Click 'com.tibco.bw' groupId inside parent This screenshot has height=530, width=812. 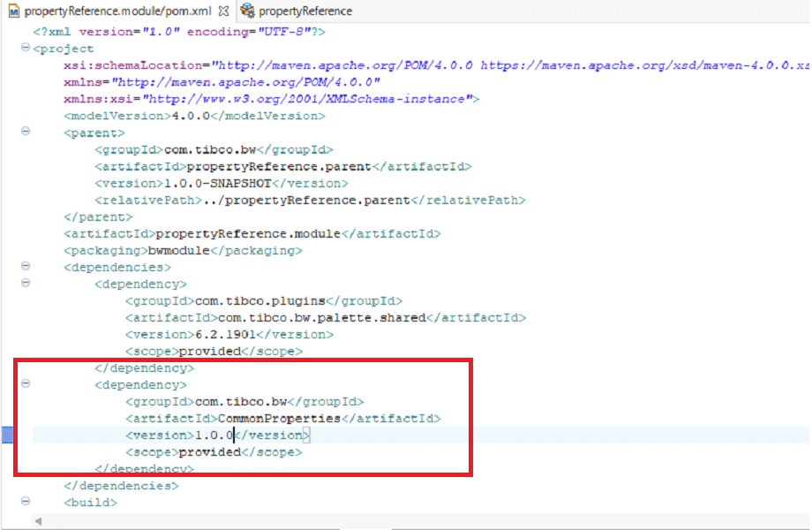pos(210,150)
